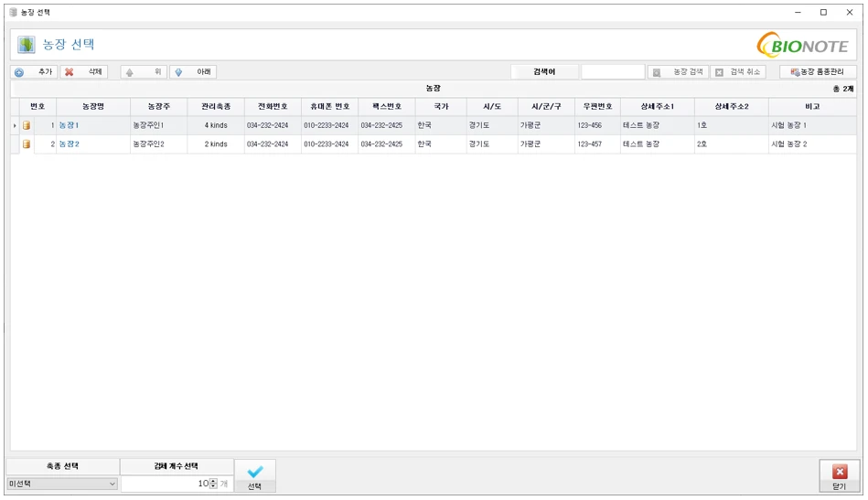The height and width of the screenshot is (500, 868).
Task: Click the '4 kinds' cell
Action: click(216, 125)
